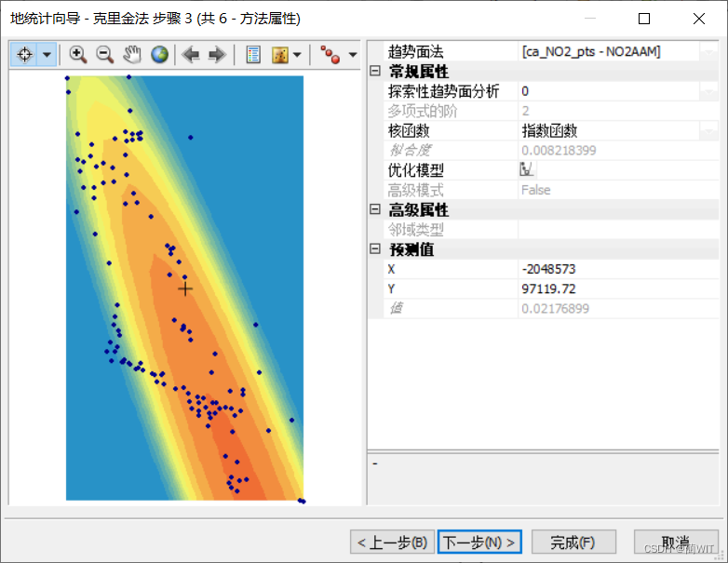728x563 pixels.
Task: Select the identify value crosshair tool
Action: 24,55
